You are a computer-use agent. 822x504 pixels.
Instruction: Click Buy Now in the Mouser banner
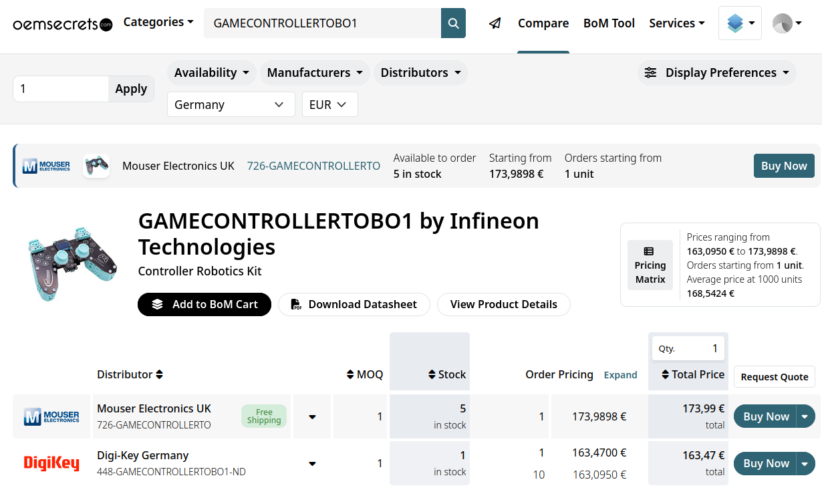(784, 166)
